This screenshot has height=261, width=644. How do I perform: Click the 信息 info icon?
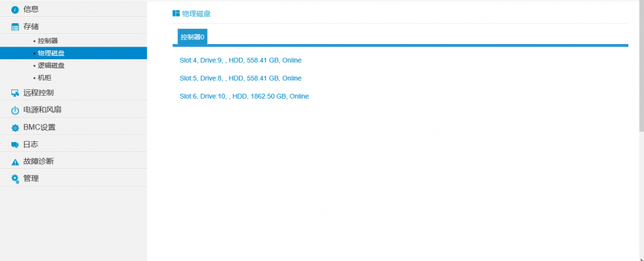[15, 9]
